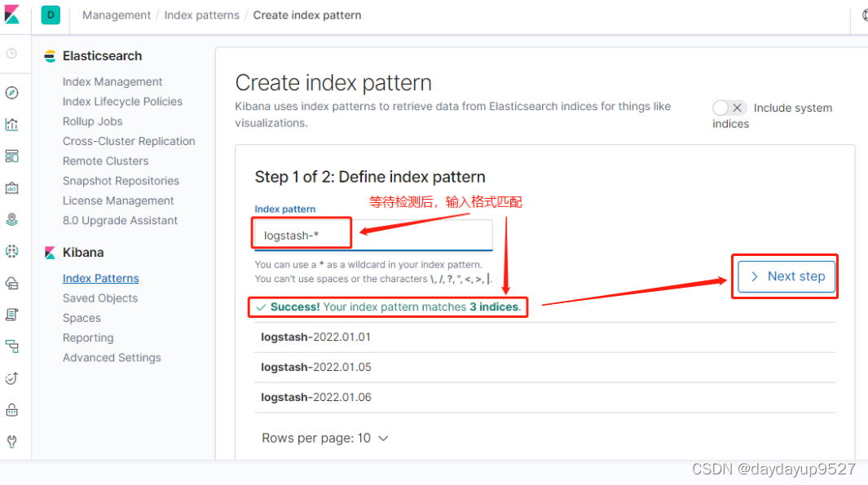Open Remote Clusters menu item
This screenshot has height=485, width=868.
[106, 161]
